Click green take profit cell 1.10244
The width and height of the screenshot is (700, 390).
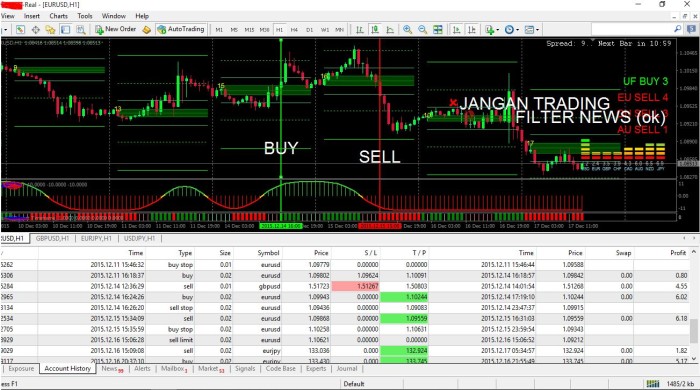[x=404, y=297]
